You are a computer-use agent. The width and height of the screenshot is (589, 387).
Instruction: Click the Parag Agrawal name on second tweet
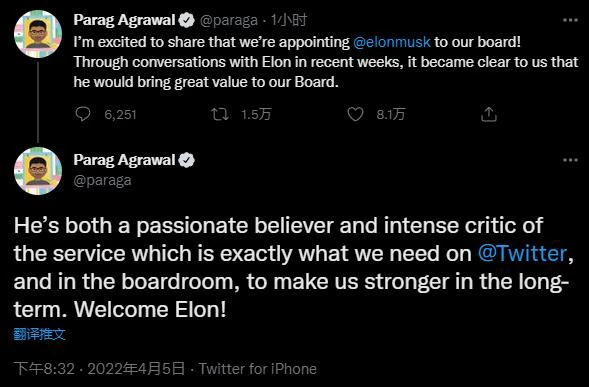[x=124, y=160]
